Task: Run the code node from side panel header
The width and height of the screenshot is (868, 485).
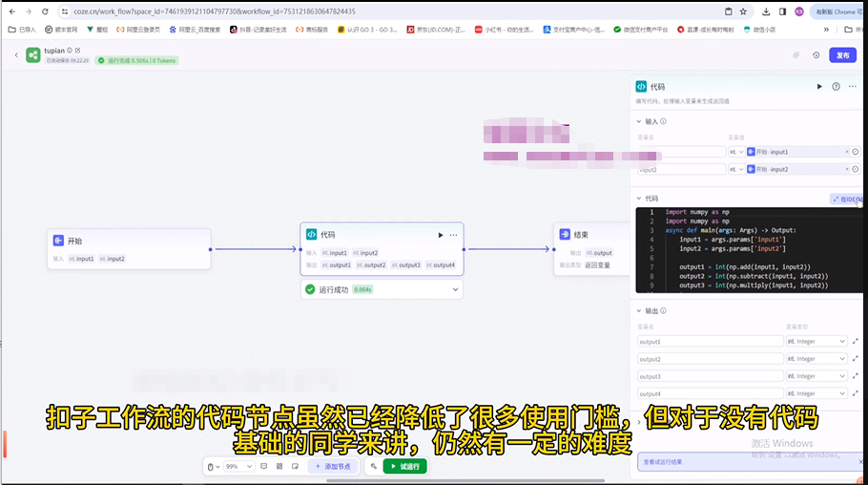Action: [x=819, y=87]
